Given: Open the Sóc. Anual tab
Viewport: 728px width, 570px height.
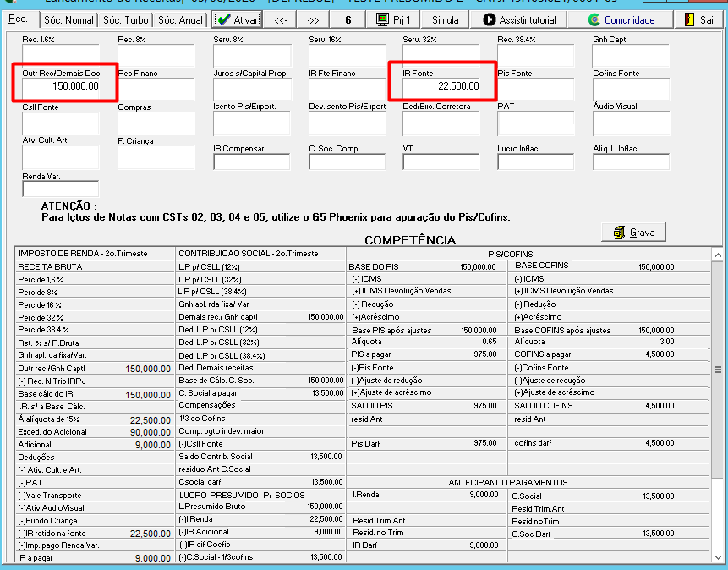Looking at the screenshot, I should (x=180, y=20).
